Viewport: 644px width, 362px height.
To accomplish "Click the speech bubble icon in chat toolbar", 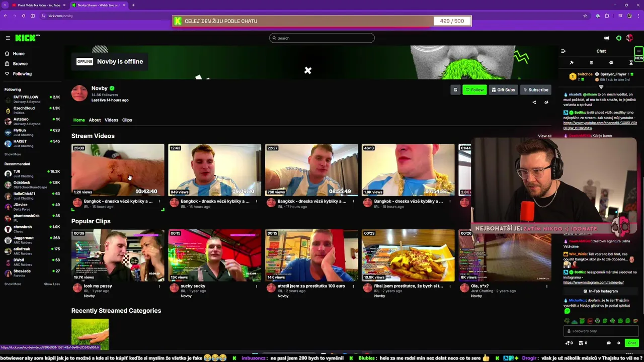I will (611, 63).
